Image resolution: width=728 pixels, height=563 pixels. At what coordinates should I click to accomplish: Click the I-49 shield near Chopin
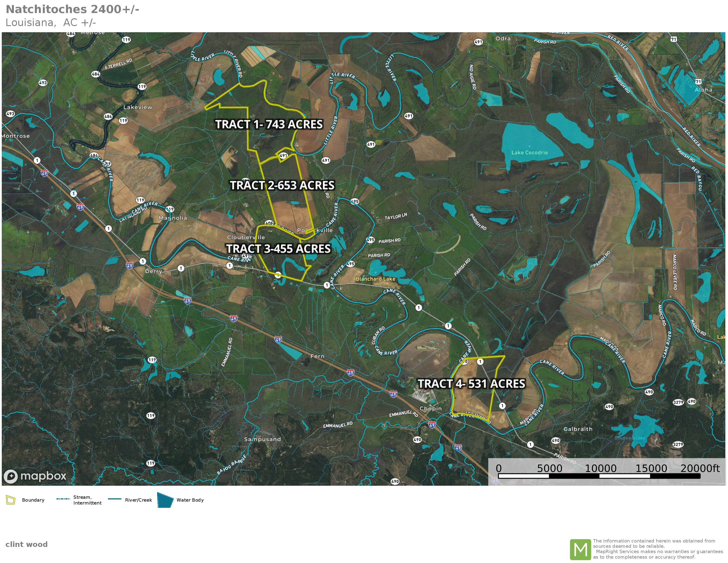[x=432, y=425]
